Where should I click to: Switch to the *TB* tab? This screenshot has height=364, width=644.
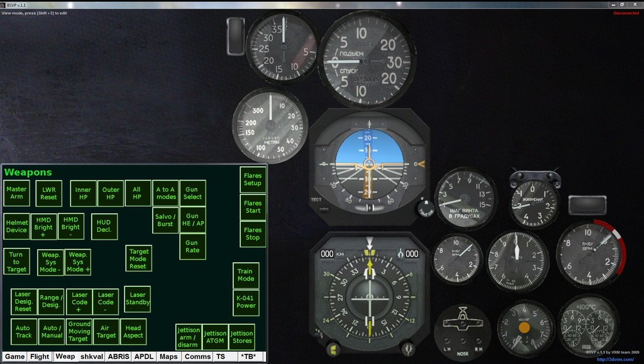[x=249, y=357]
